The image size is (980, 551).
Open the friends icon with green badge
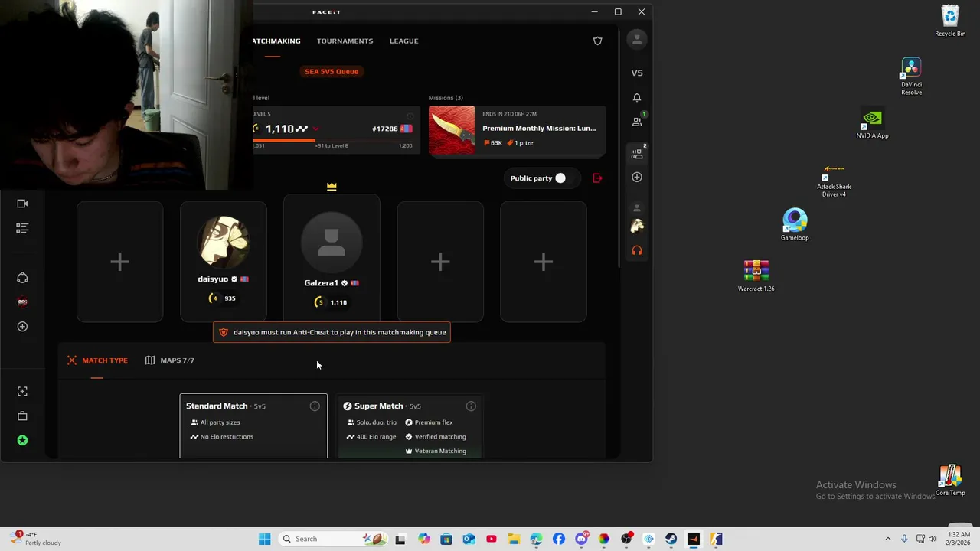[637, 121]
